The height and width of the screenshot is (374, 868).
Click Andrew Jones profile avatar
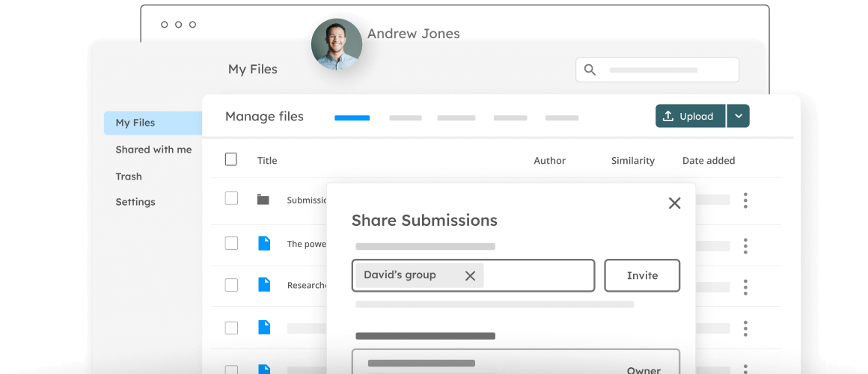coord(337,44)
